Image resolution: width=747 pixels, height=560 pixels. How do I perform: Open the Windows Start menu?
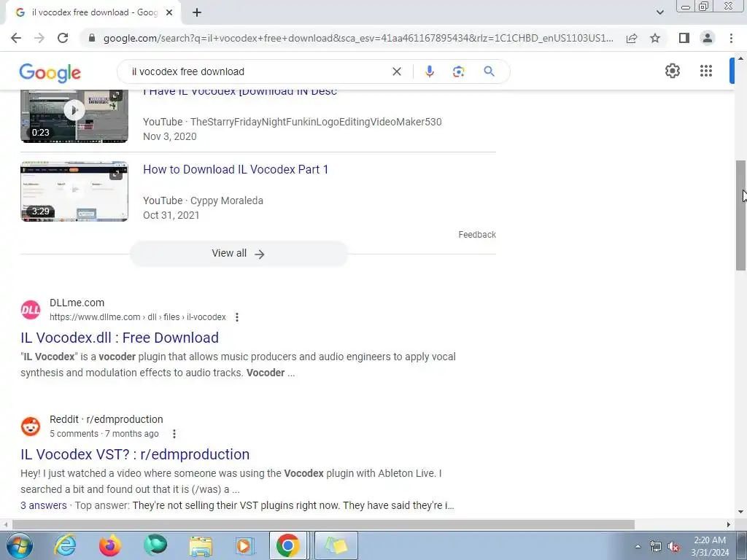pos(19,545)
